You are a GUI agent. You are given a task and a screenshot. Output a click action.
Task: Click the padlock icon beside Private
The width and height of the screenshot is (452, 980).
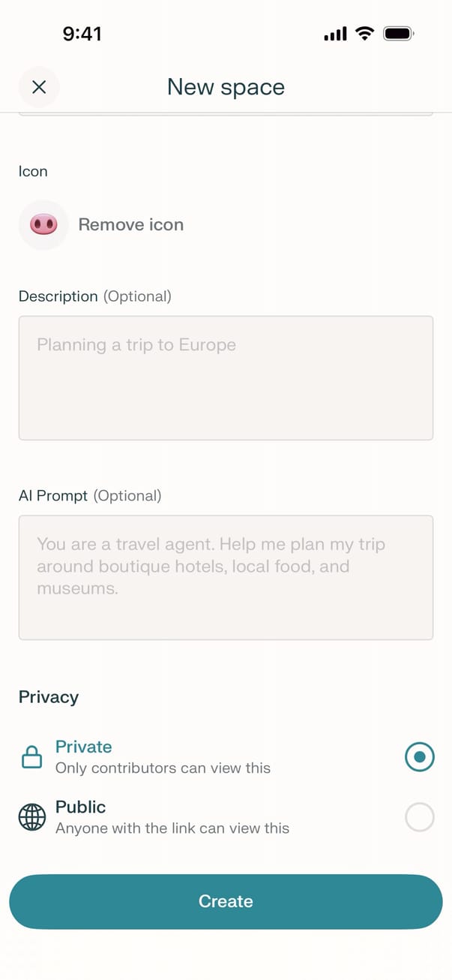[x=31, y=757]
